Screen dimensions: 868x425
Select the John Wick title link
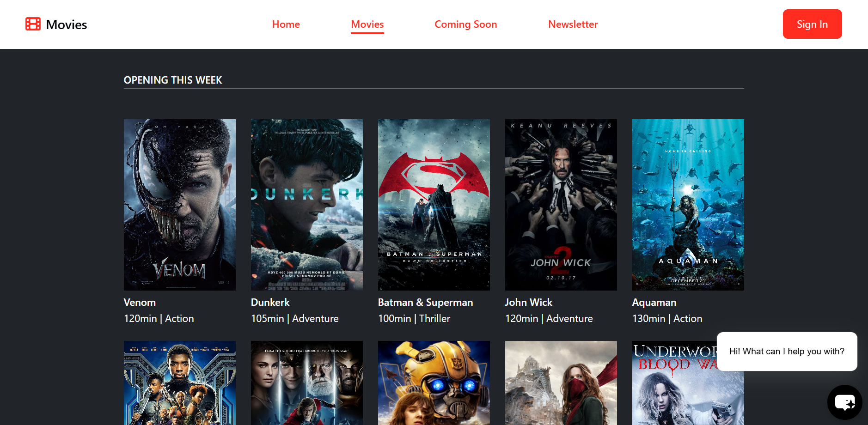point(528,302)
